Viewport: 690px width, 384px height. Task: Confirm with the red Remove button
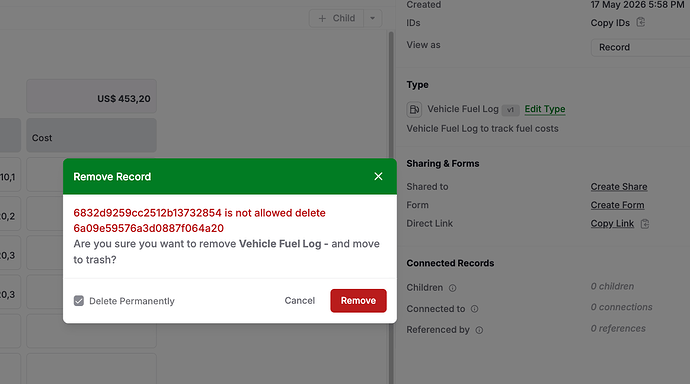pos(358,300)
